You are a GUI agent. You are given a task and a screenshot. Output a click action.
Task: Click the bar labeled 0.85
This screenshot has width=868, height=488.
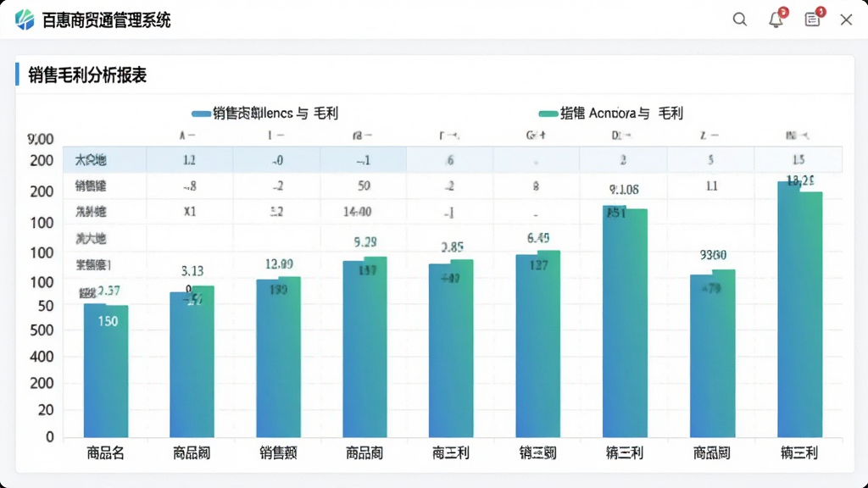click(x=451, y=348)
